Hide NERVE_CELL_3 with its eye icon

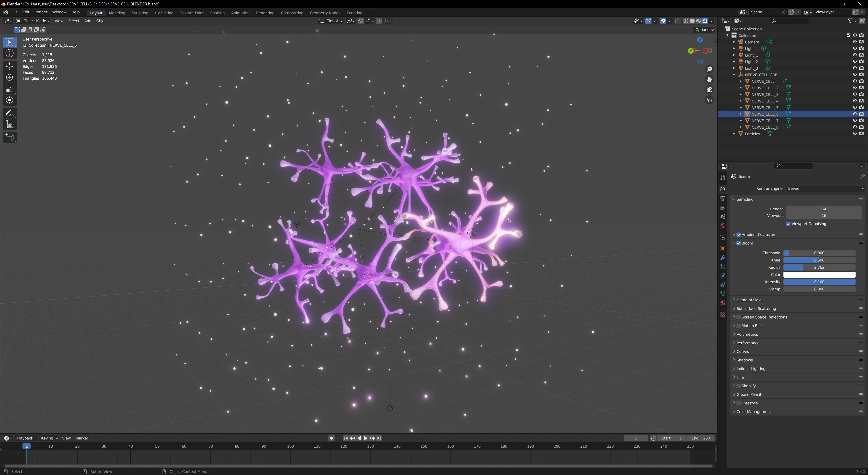tap(854, 94)
